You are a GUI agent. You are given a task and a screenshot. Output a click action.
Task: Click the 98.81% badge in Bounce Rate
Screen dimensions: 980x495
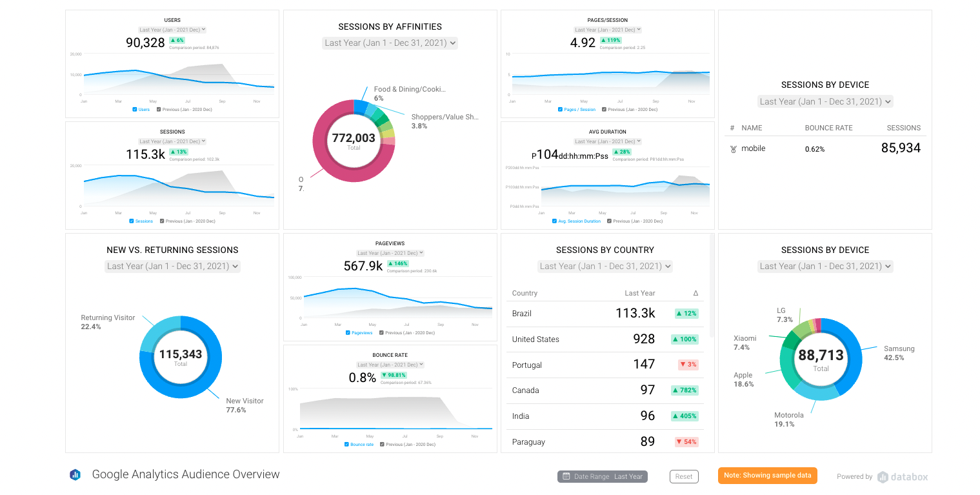pos(394,375)
